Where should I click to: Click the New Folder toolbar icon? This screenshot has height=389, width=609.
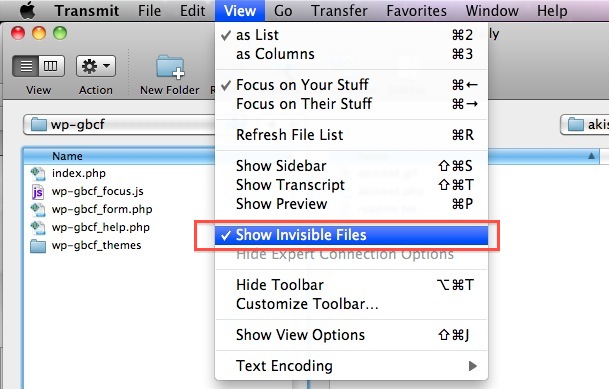point(170,66)
